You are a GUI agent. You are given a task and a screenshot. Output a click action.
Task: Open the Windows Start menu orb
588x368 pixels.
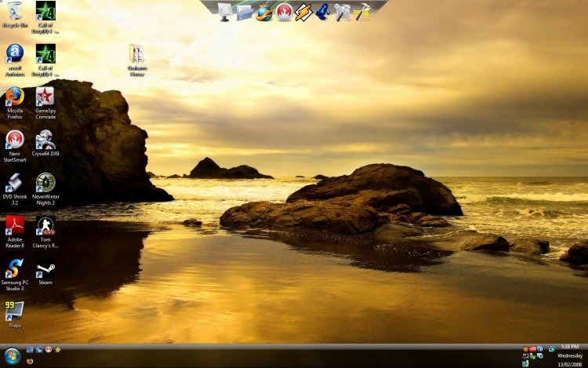coord(11,355)
